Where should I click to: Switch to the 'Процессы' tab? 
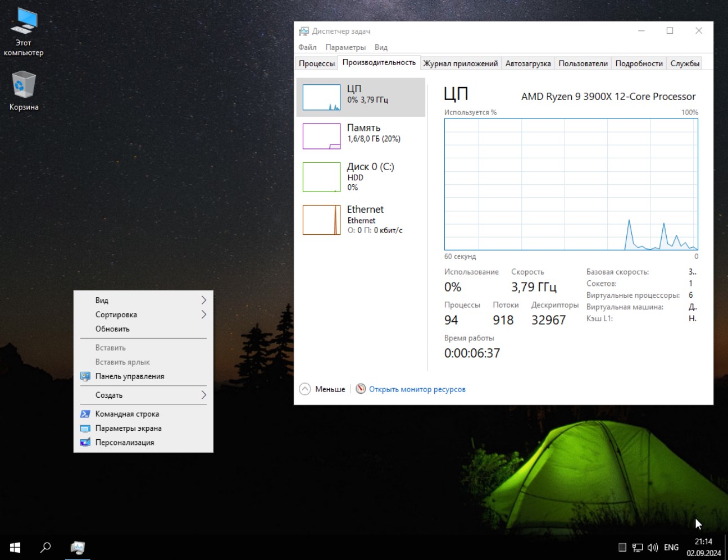[x=317, y=63]
